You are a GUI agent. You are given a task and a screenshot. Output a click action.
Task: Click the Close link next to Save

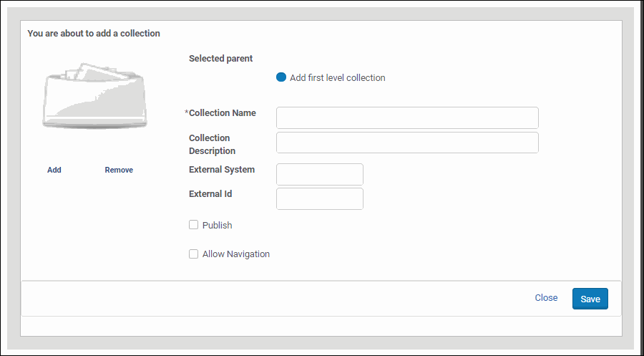coord(546,298)
